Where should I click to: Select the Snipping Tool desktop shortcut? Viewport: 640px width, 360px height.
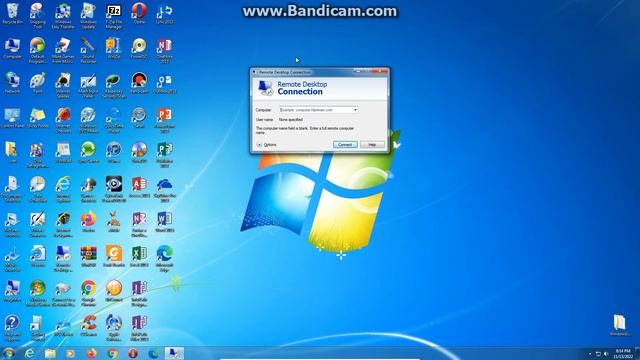38,16
